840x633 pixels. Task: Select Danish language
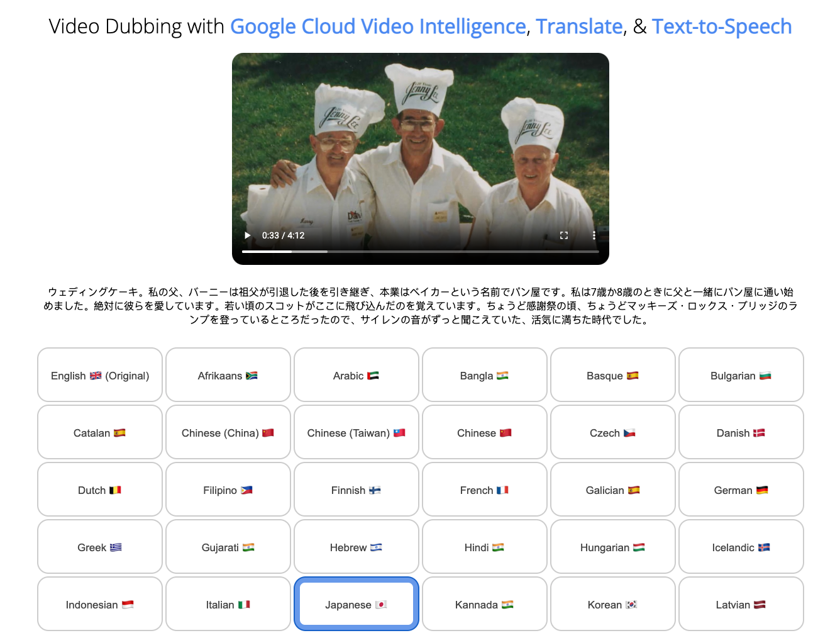pyautogui.click(x=741, y=432)
